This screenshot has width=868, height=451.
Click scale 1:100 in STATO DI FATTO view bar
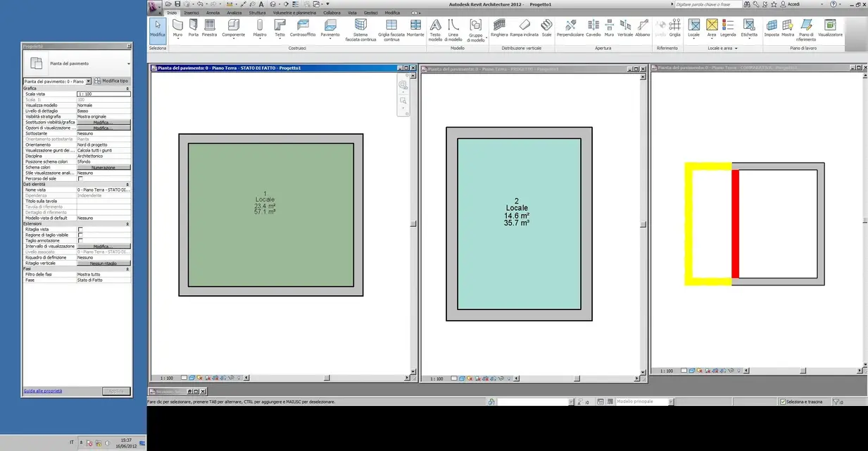167,378
